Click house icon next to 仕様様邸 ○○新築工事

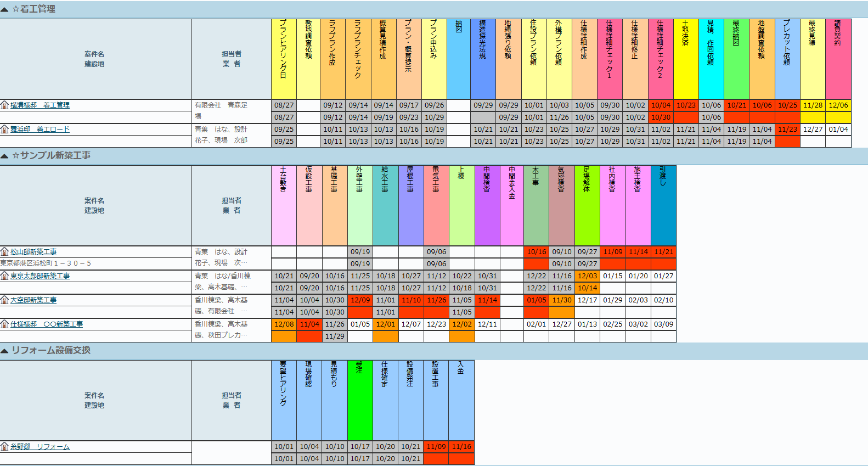click(x=4, y=324)
